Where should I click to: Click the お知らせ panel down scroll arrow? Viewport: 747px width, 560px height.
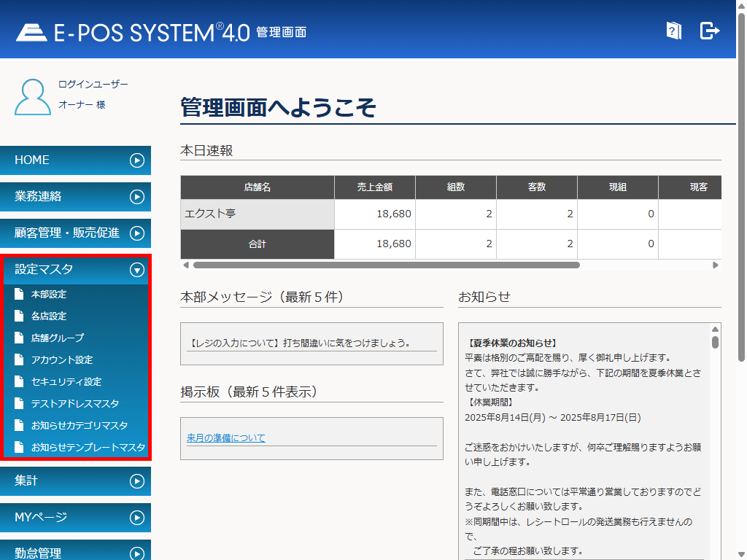tap(716, 554)
